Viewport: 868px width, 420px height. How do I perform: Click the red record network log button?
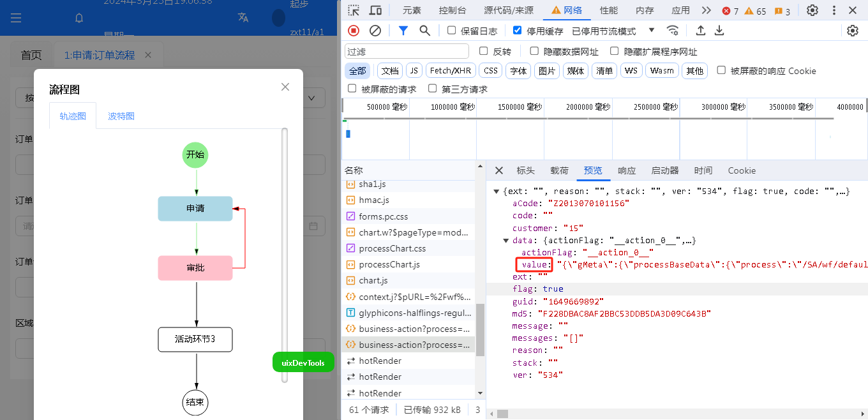[354, 30]
